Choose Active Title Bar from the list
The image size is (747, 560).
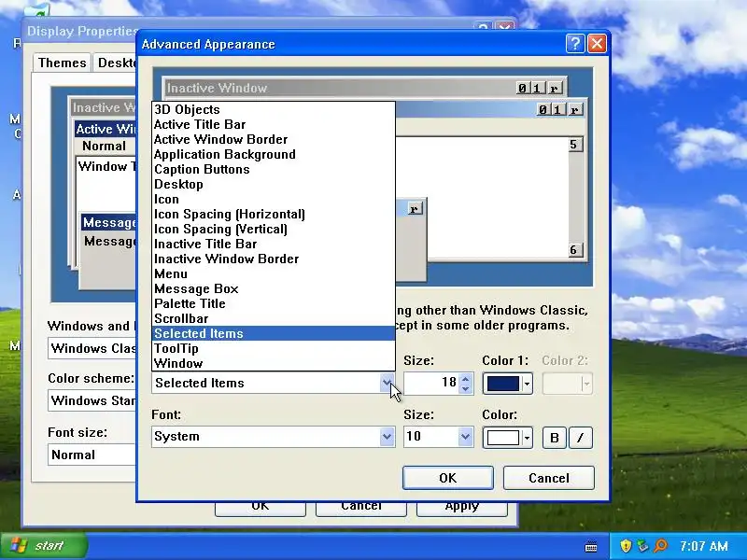(274, 125)
